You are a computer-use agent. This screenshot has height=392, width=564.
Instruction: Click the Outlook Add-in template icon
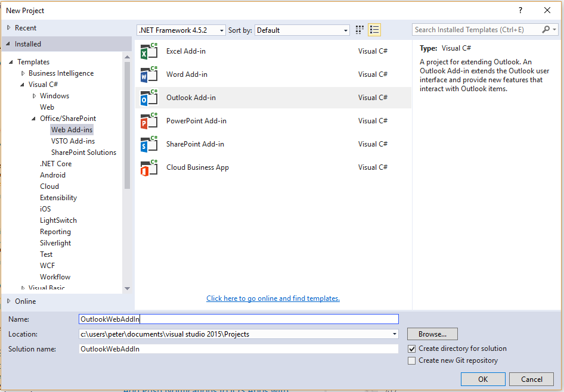pos(149,98)
